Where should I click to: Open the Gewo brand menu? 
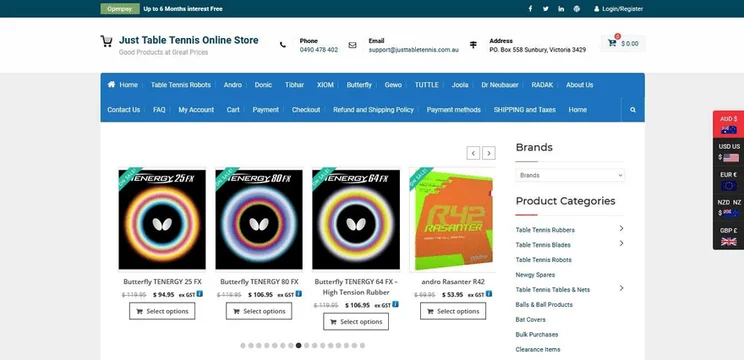393,85
